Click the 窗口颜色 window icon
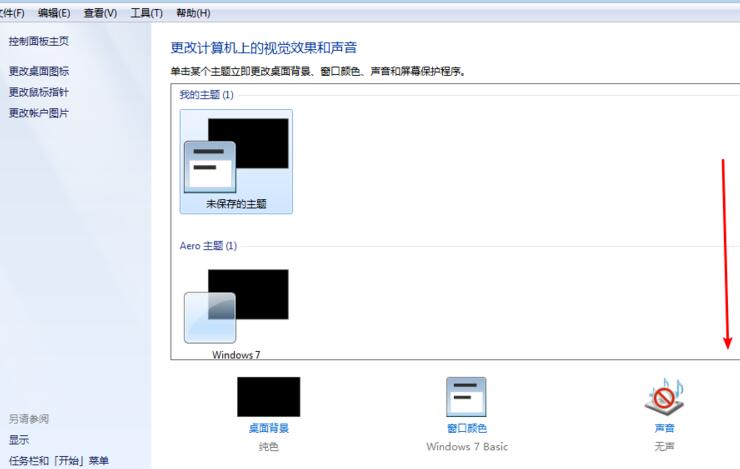 pyautogui.click(x=466, y=396)
